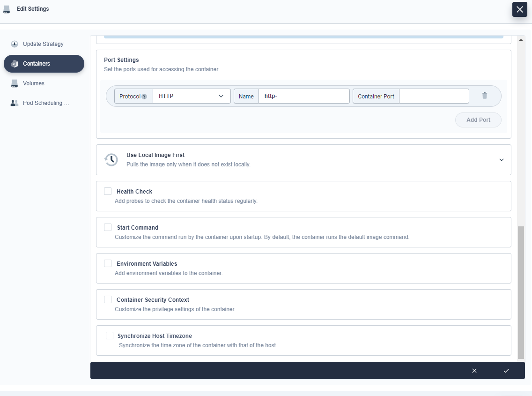This screenshot has height=396, width=532.
Task: Click the Volumes drive icon in sidebar
Action: click(15, 83)
